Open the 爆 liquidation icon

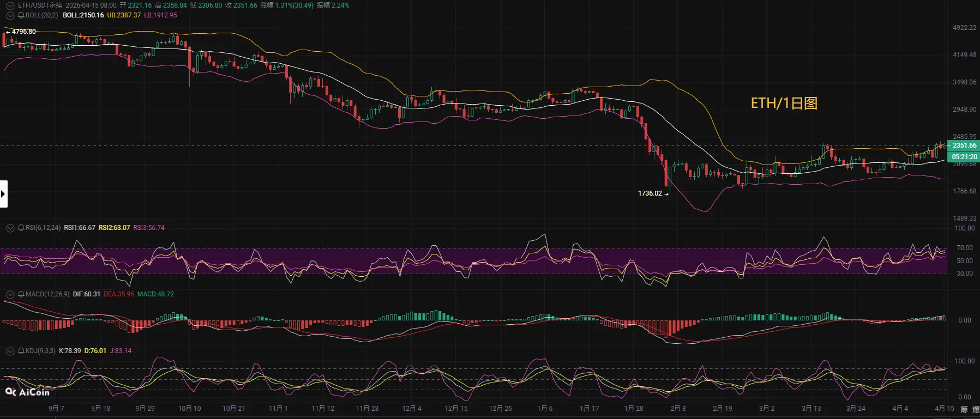point(976,409)
